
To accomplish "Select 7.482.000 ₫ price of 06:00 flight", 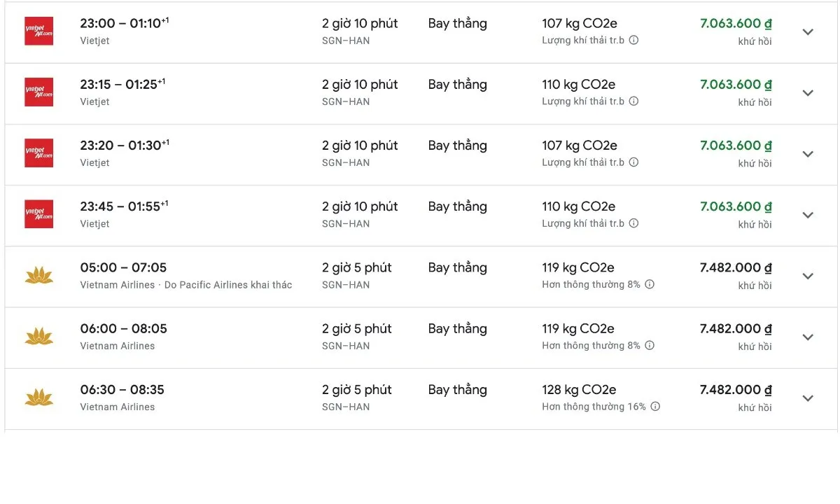I will (x=736, y=329).
